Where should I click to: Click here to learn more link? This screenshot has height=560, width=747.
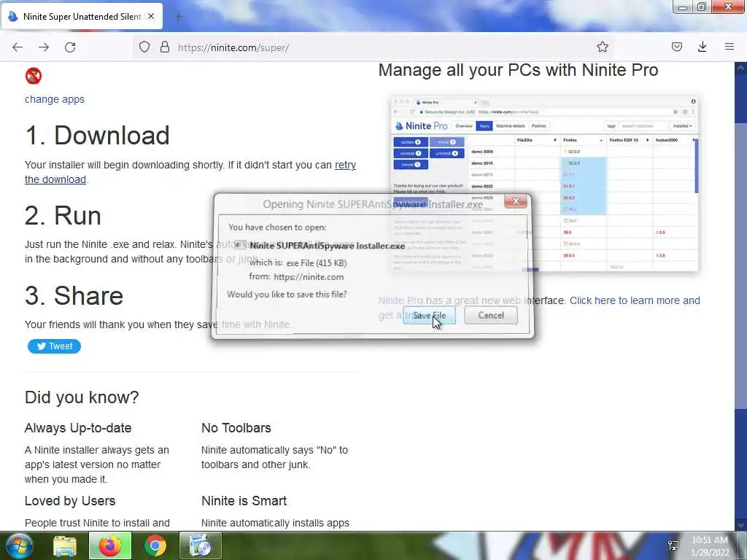(x=635, y=300)
